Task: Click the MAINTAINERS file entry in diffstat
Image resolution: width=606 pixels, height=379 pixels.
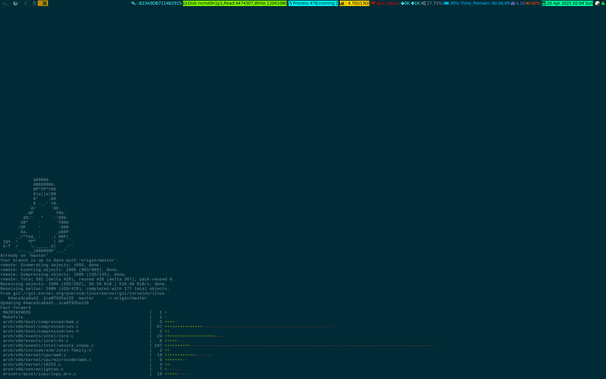Action: click(x=17, y=312)
